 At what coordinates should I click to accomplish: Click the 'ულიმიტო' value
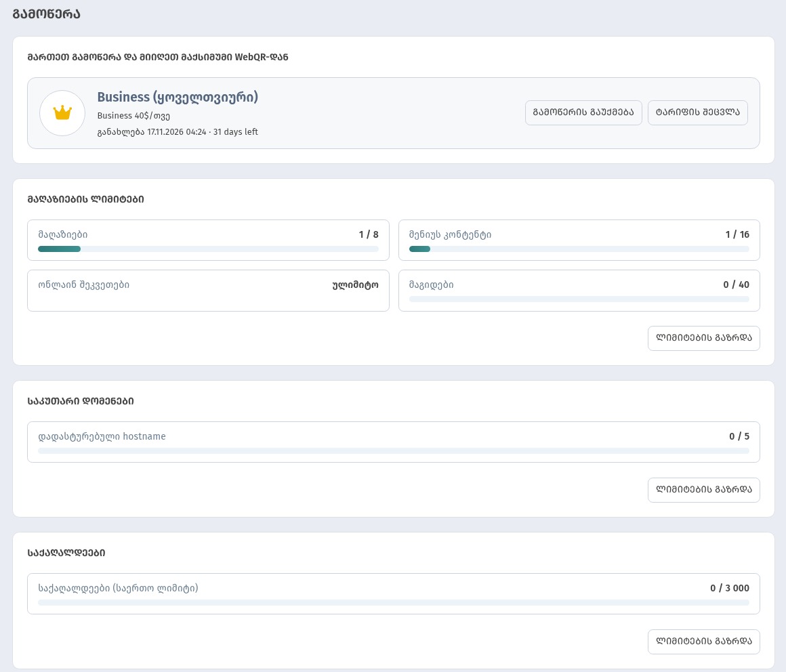[356, 285]
